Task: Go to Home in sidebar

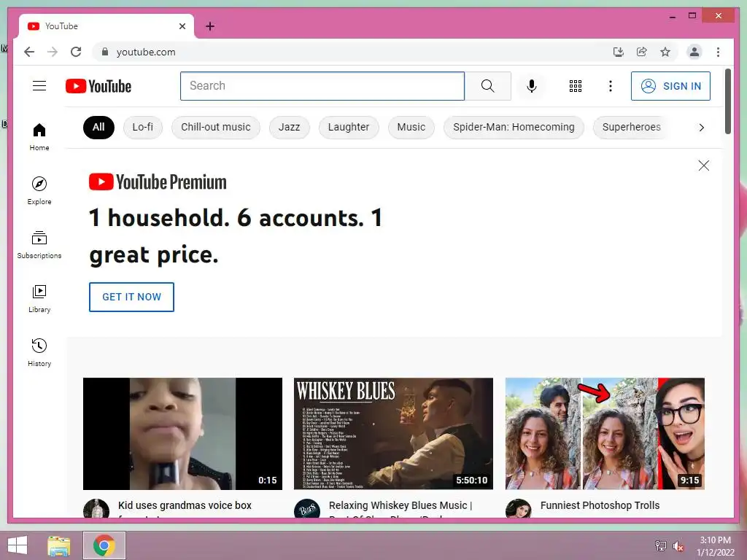Action: pyautogui.click(x=39, y=137)
